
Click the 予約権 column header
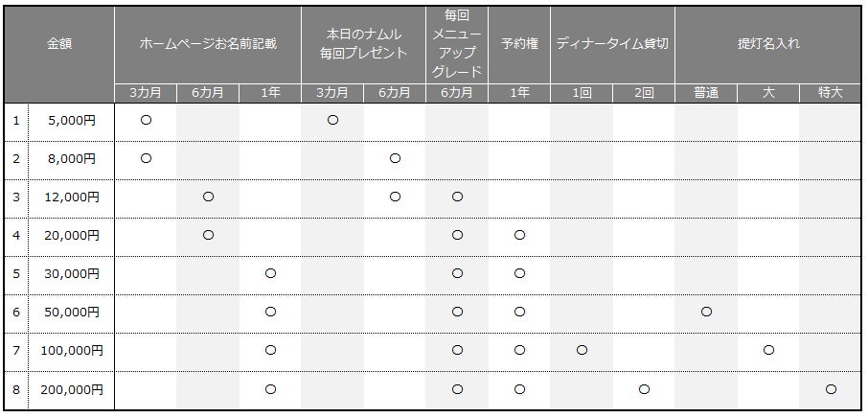tap(519, 44)
